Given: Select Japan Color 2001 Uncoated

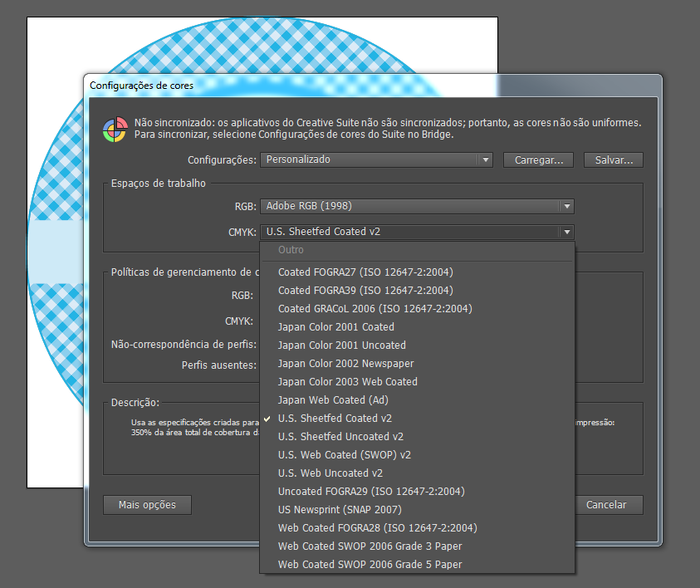Looking at the screenshot, I should 417,345.
